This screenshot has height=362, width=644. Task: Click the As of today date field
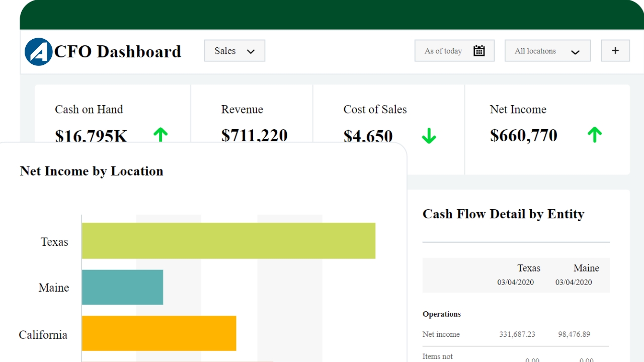pyautogui.click(x=454, y=51)
